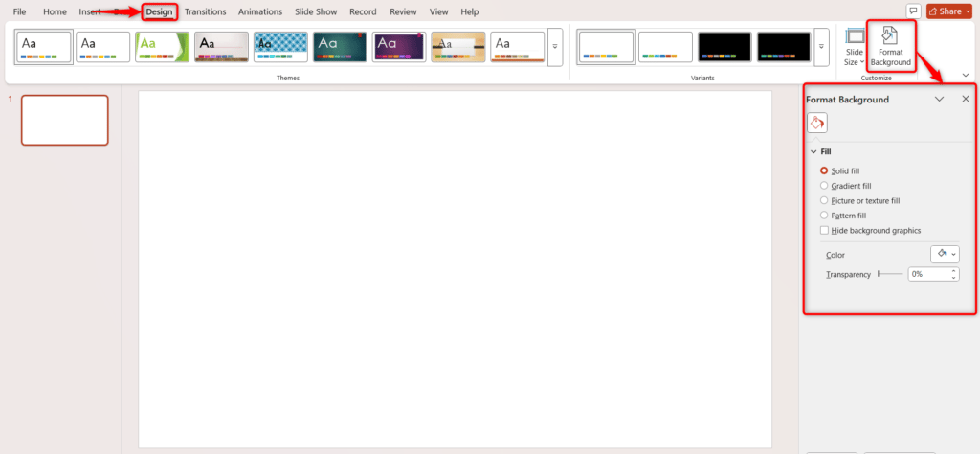Increase transparency with the up spinner
This screenshot has width=980, height=454.
coord(954,271)
